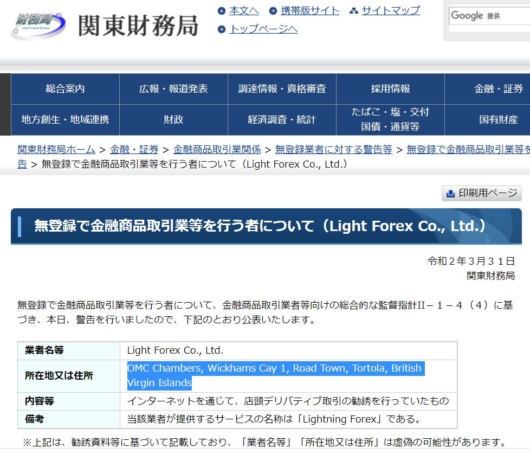This screenshot has width=530, height=454.
Task: Open 経済調査・統計 menu item
Action: coord(282,120)
